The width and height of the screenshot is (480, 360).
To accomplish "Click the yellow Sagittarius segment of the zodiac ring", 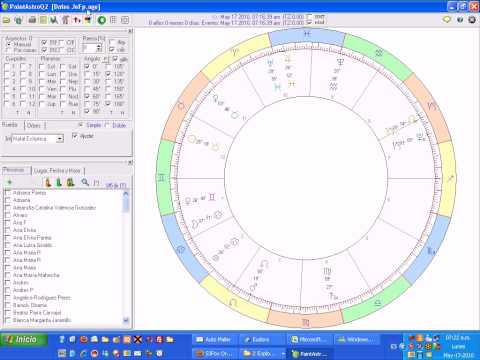I will click(448, 179).
